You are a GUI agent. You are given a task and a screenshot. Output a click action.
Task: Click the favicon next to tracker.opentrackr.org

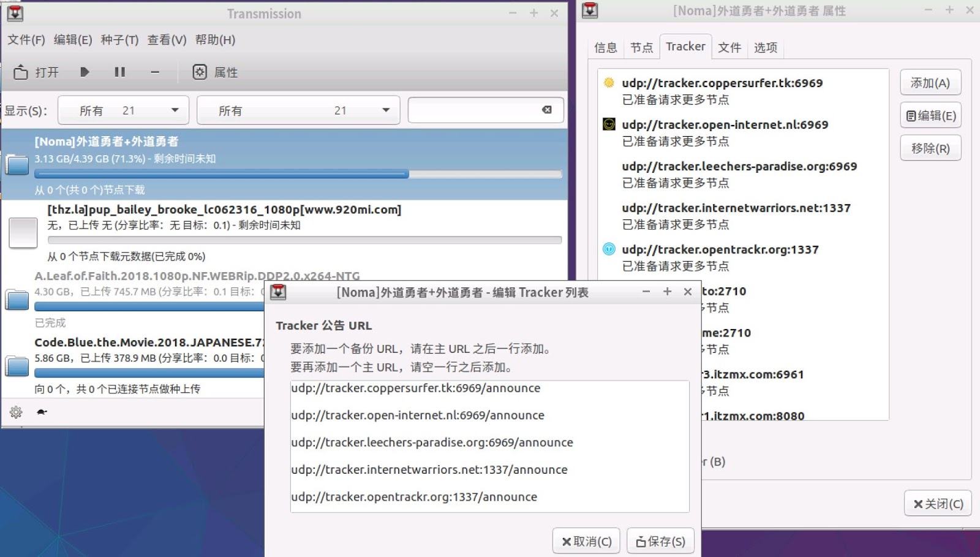click(x=609, y=249)
